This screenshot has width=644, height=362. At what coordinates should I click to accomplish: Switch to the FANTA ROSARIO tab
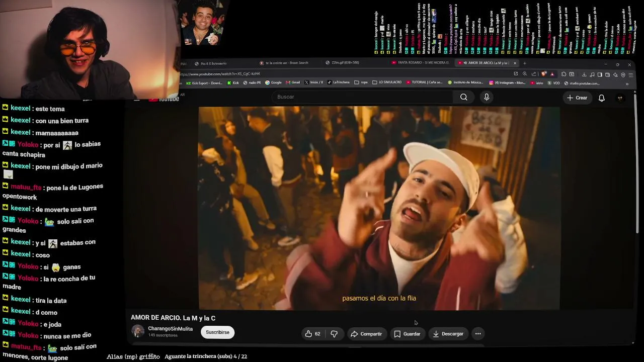coord(420,63)
